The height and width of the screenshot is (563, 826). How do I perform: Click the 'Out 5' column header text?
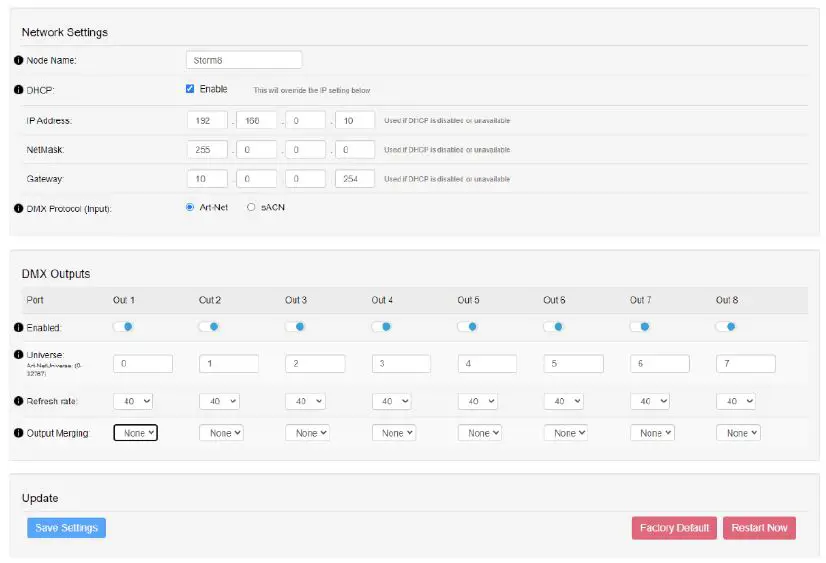tap(468, 300)
